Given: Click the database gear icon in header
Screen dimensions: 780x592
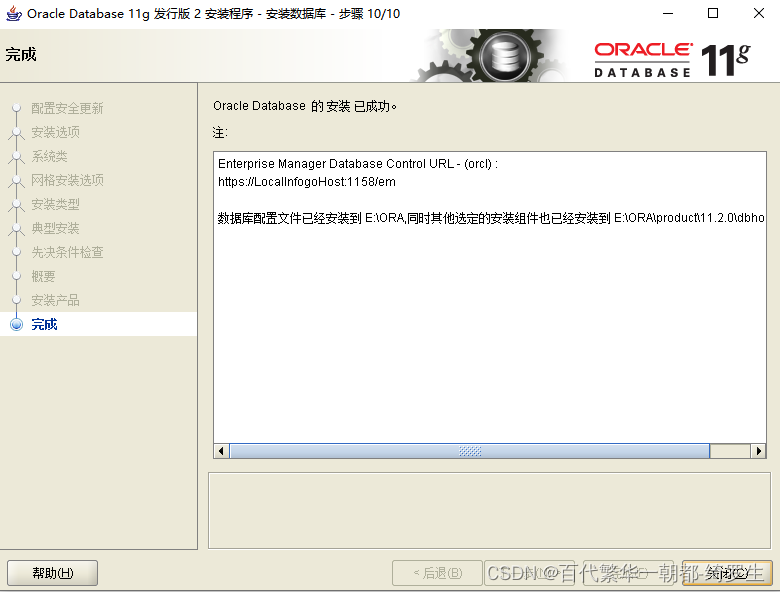Looking at the screenshot, I should (505, 56).
